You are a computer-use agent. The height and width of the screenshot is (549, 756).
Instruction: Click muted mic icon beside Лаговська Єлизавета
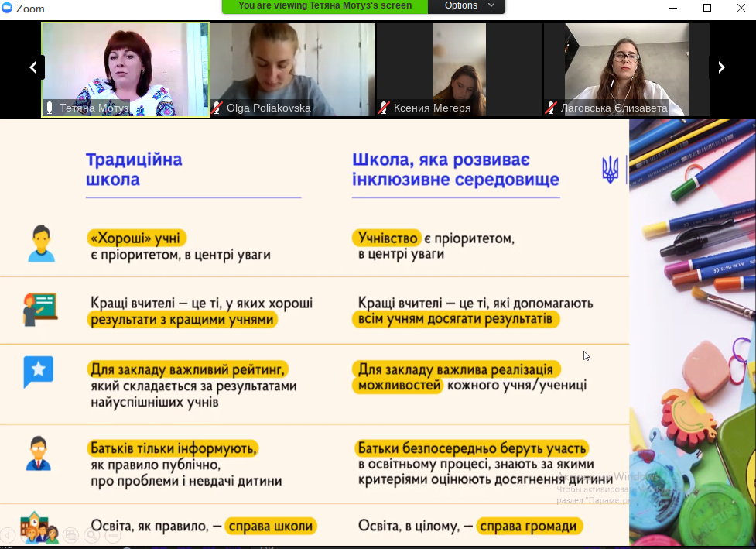tap(552, 108)
